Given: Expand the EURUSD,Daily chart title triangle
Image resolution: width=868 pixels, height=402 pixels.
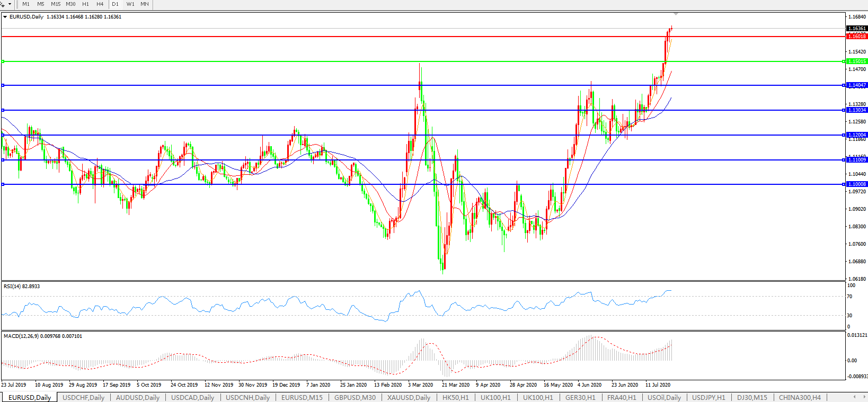Looking at the screenshot, I should pos(5,17).
